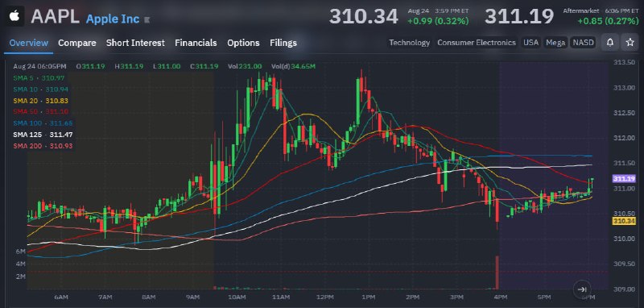The height and width of the screenshot is (308, 644).
Task: Click the NASD exchange tag
Action: tap(583, 43)
